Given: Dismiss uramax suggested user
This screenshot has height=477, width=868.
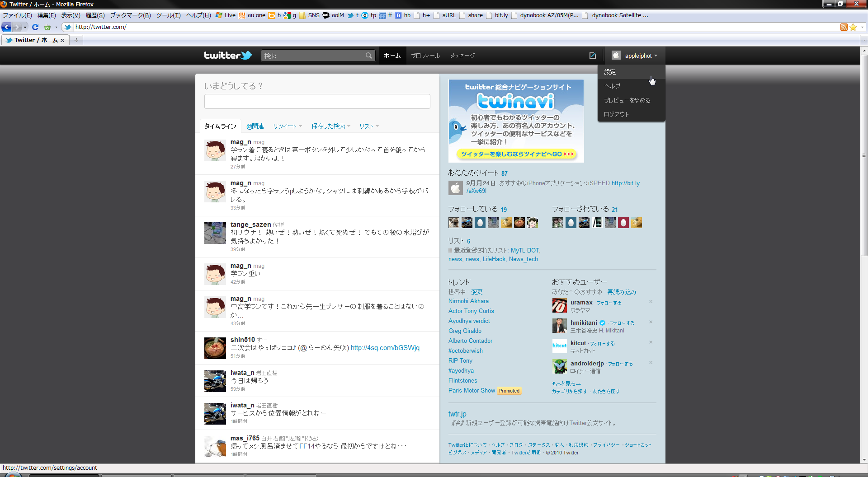Looking at the screenshot, I should (651, 302).
